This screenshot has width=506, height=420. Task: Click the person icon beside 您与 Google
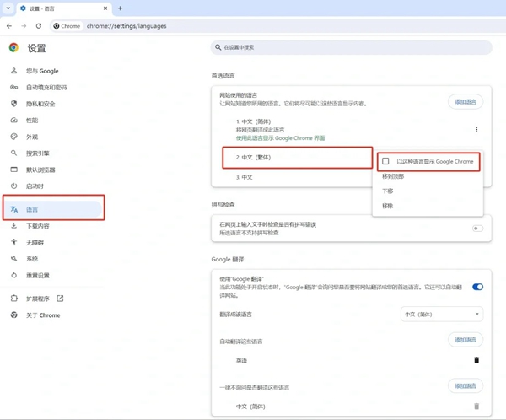tap(13, 71)
